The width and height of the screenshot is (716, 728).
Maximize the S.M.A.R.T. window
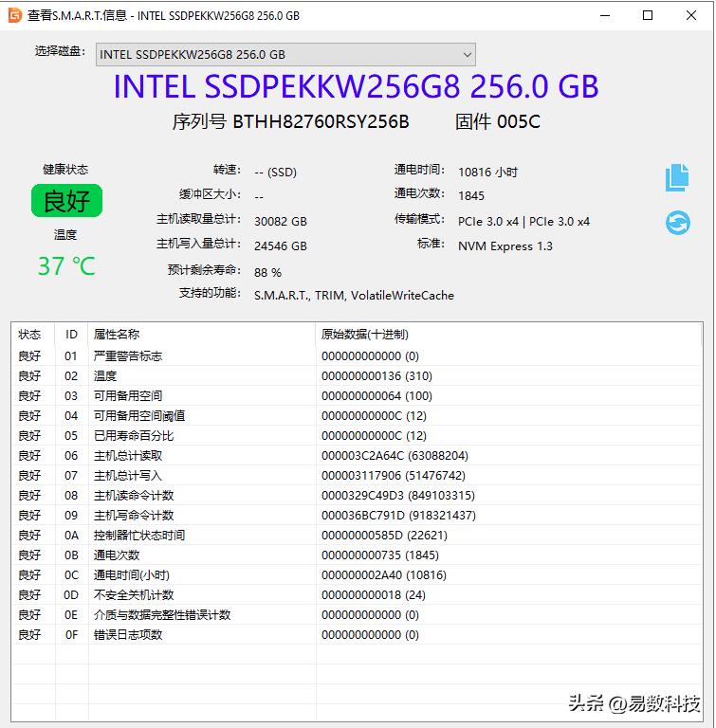click(648, 15)
